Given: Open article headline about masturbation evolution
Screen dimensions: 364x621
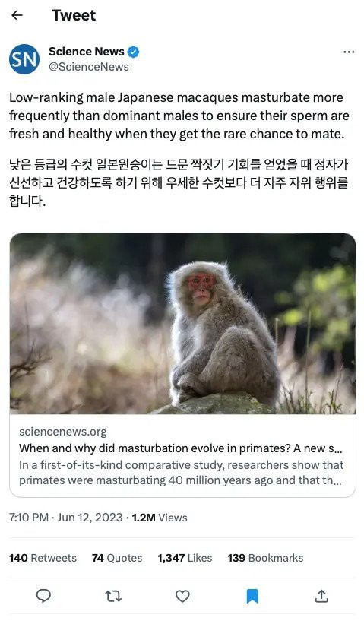Looking at the screenshot, I should 181,448.
